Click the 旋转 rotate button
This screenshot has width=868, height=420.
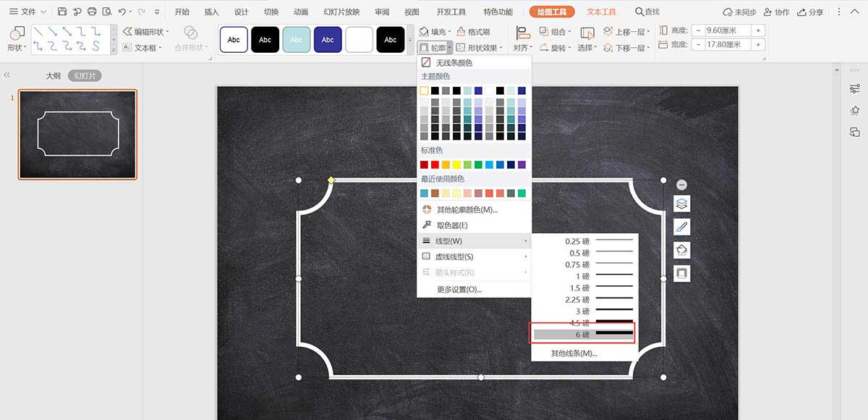(x=555, y=48)
